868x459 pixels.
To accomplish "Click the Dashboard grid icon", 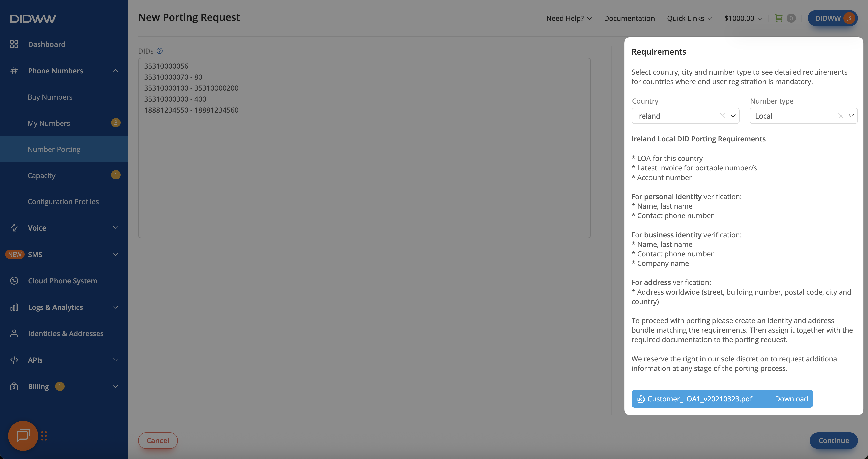I will (14, 44).
